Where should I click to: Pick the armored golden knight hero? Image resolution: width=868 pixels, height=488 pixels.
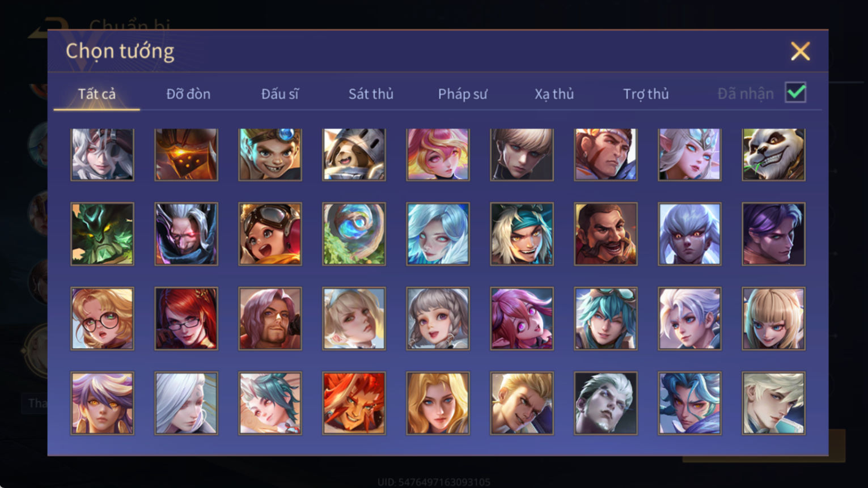186,154
